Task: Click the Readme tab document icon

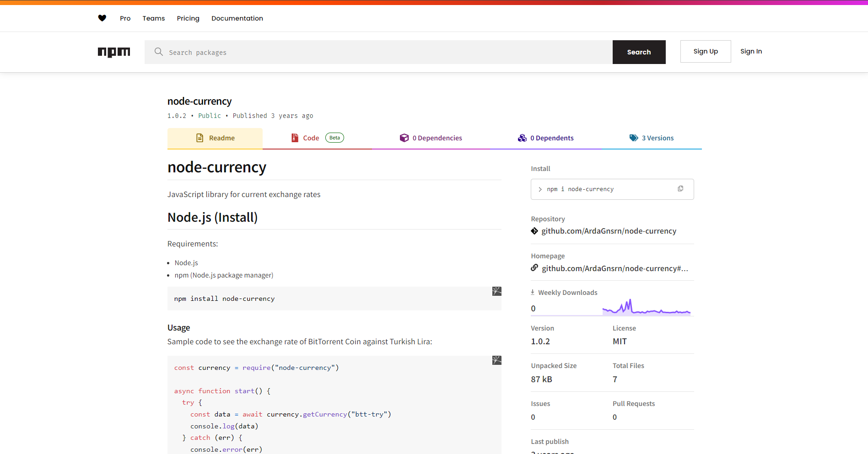Action: (200, 138)
